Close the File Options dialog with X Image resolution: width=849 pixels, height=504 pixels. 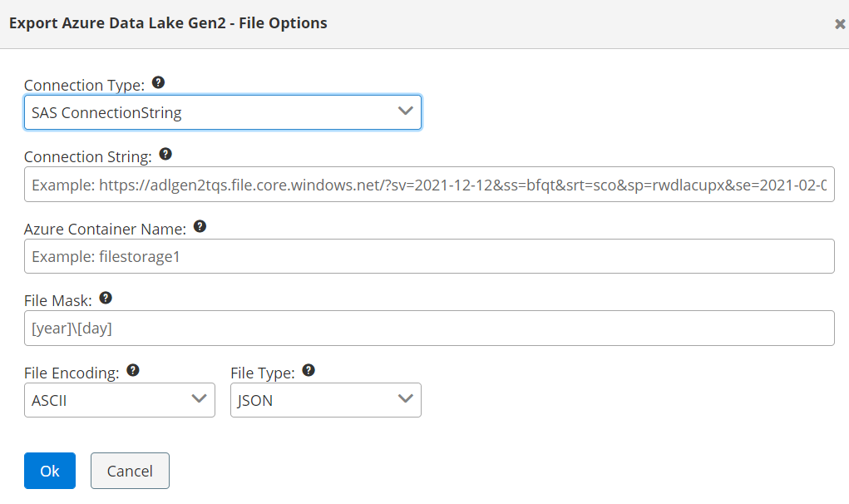[840, 24]
